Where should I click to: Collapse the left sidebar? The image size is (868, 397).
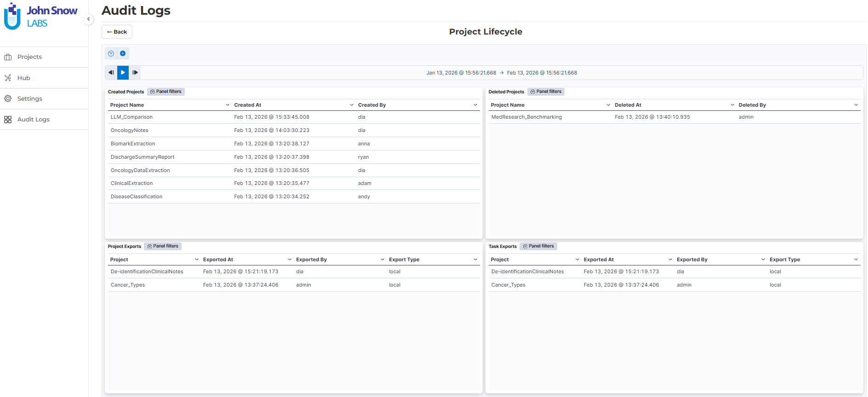click(x=88, y=19)
